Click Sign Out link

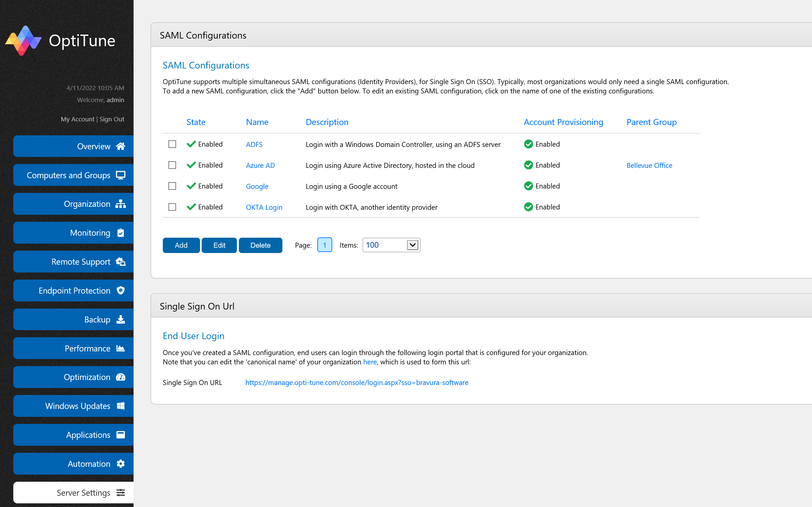(112, 119)
